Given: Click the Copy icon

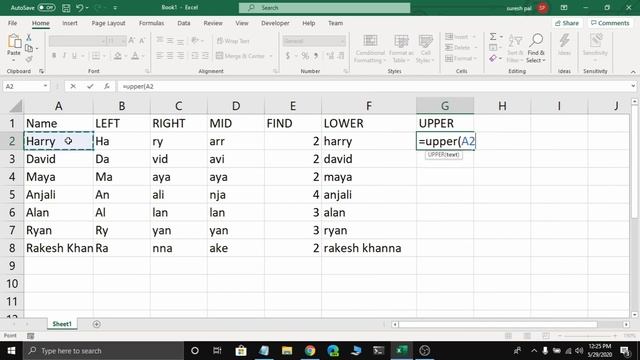Looking at the screenshot, I should (x=29, y=49).
